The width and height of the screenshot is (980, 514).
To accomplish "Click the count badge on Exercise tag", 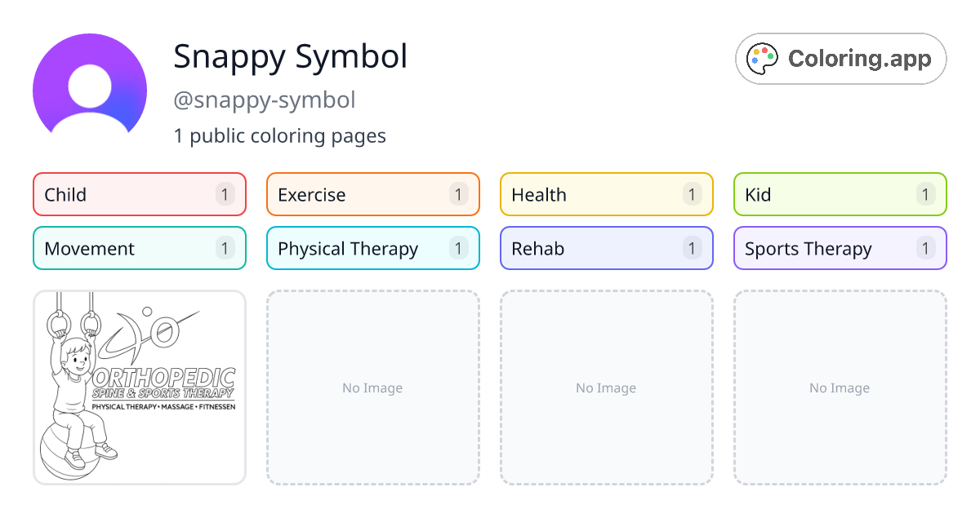I will (458, 194).
